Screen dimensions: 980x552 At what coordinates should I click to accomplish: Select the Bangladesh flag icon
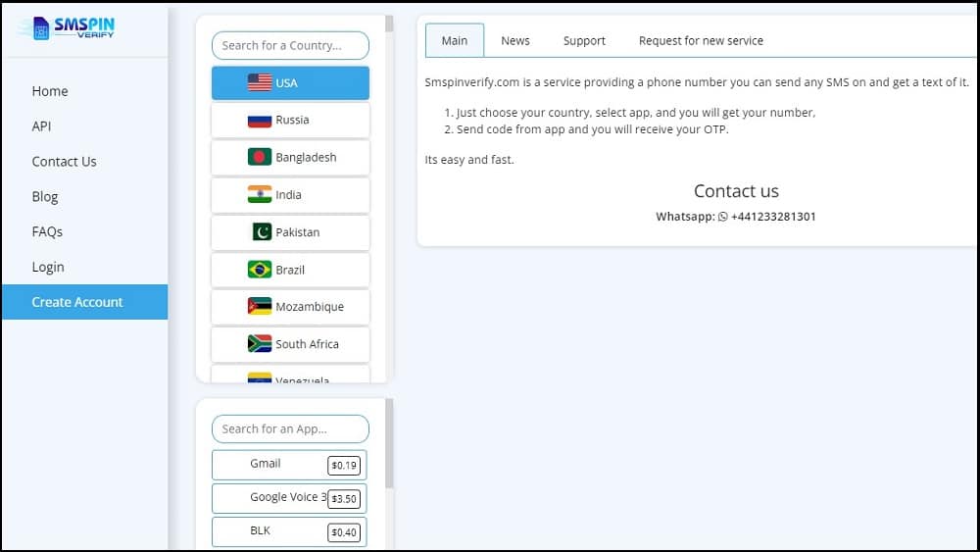tap(260, 157)
